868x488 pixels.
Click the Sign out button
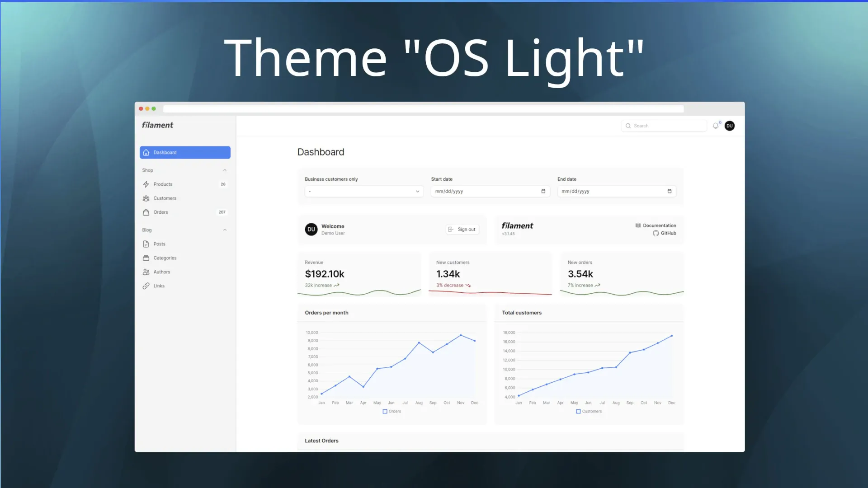click(462, 229)
